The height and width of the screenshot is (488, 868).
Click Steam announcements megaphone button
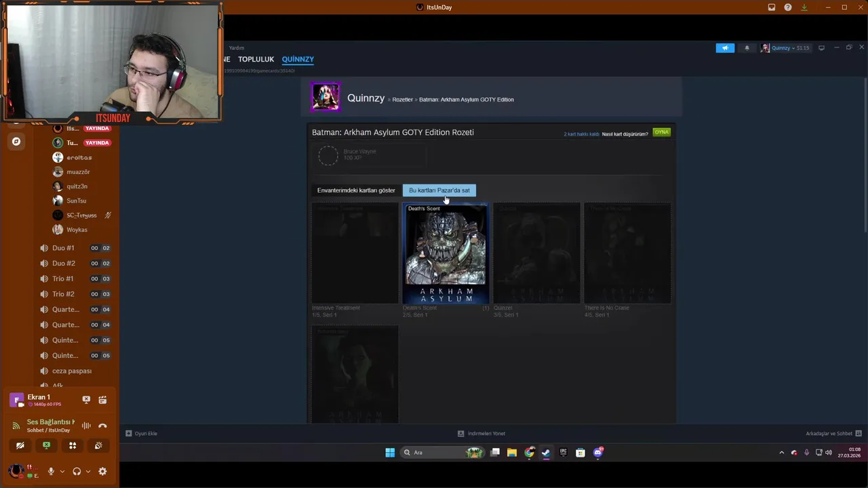pyautogui.click(x=725, y=48)
